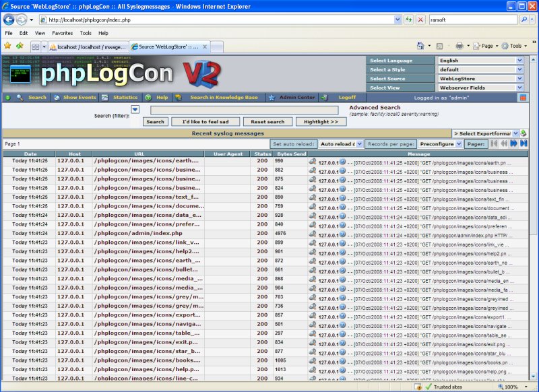Go to the previous page pager arrow
Image resolution: width=539 pixels, height=392 pixels.
[x=504, y=143]
